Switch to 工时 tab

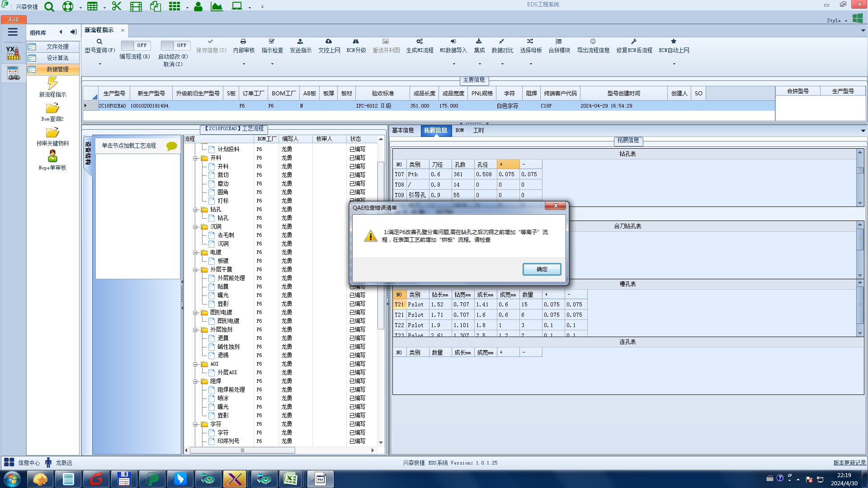tap(478, 130)
